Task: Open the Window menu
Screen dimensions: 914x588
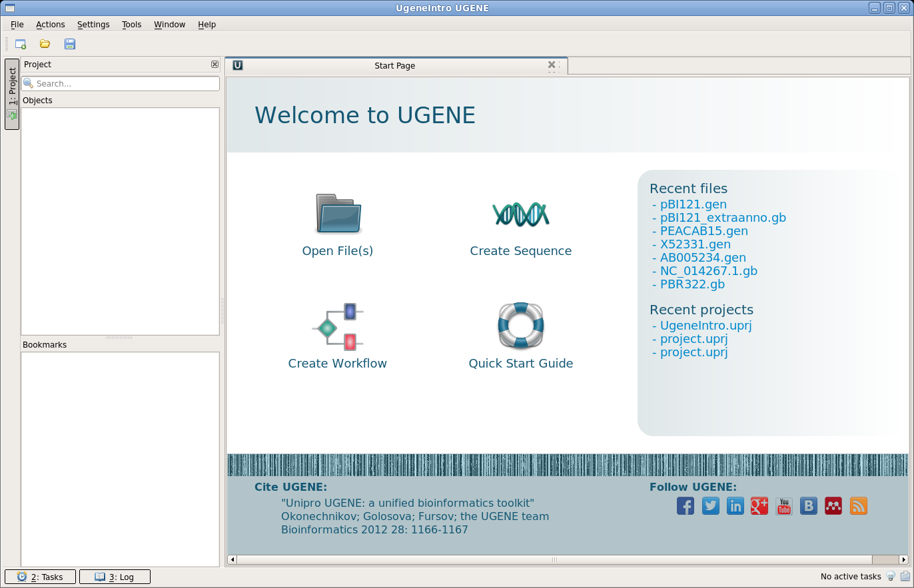Action: 170,25
